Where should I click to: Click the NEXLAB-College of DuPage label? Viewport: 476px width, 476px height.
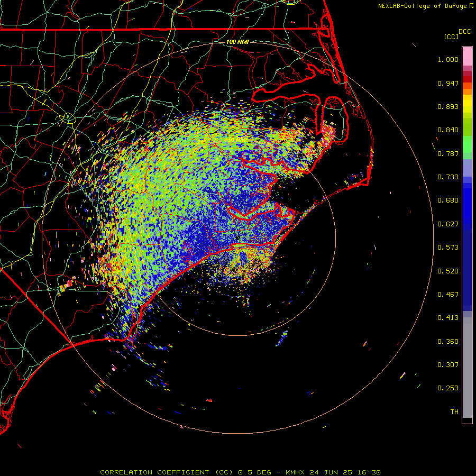[x=423, y=6]
